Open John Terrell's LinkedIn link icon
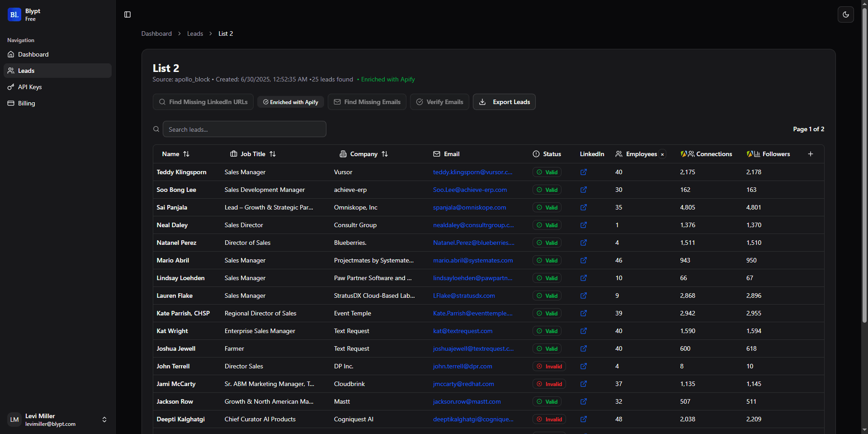This screenshot has width=868, height=434. [584, 366]
